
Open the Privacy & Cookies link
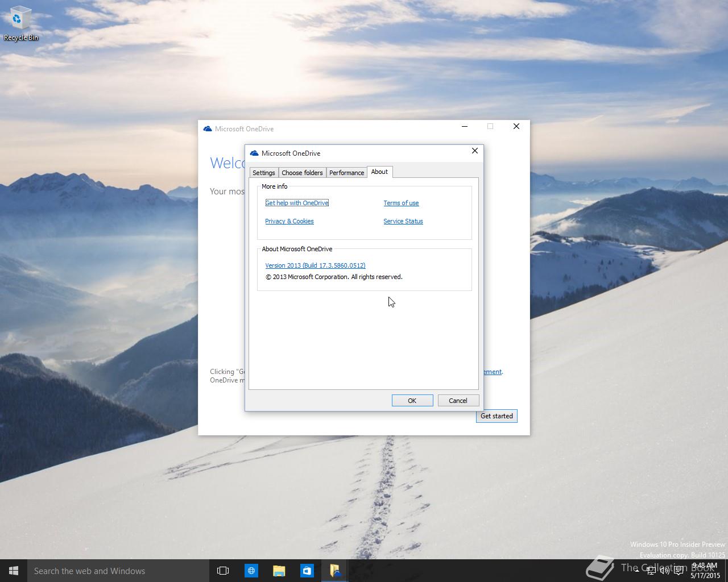point(289,221)
